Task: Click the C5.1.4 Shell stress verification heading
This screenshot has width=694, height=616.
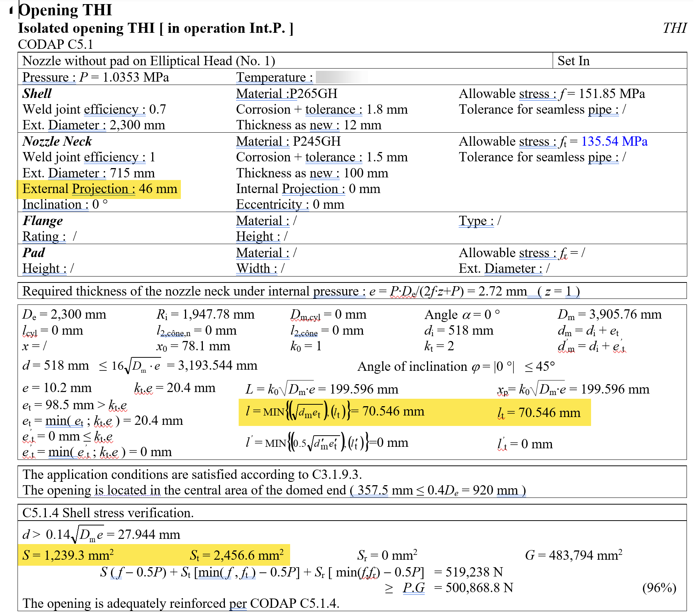Action: point(108,513)
